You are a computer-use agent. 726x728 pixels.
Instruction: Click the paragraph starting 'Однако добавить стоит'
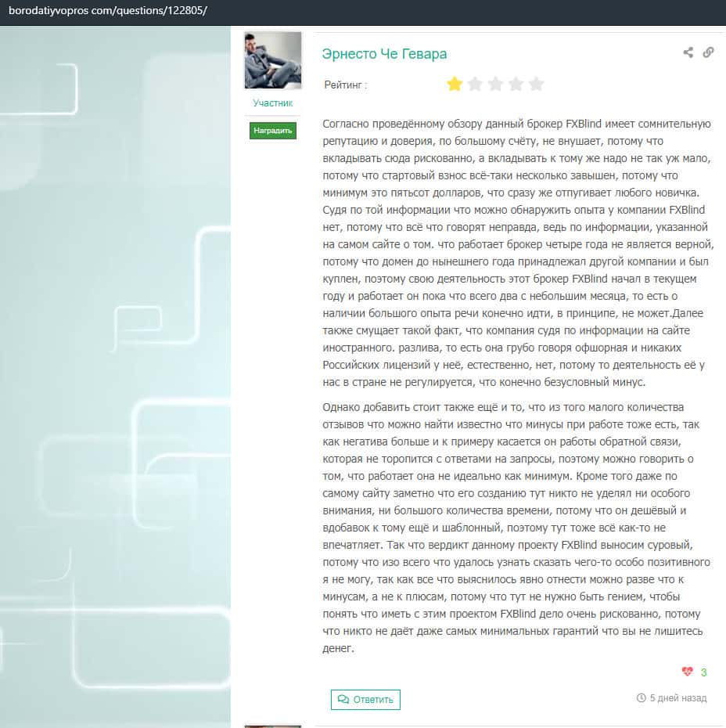pos(516,528)
